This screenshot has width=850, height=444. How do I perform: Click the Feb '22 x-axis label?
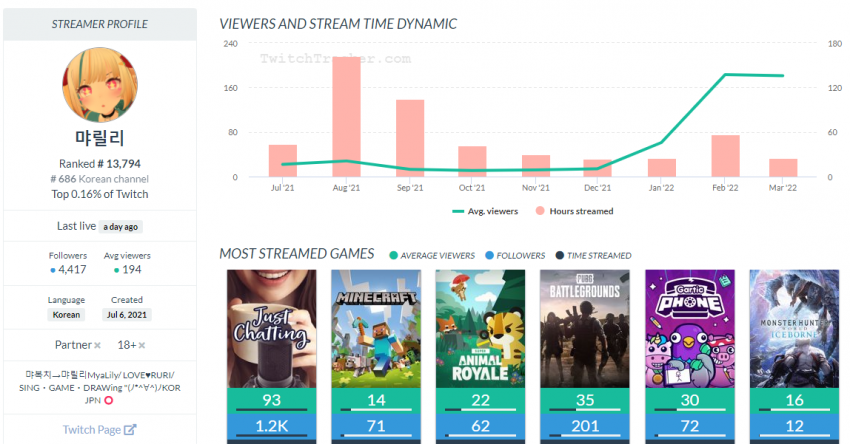pos(725,188)
